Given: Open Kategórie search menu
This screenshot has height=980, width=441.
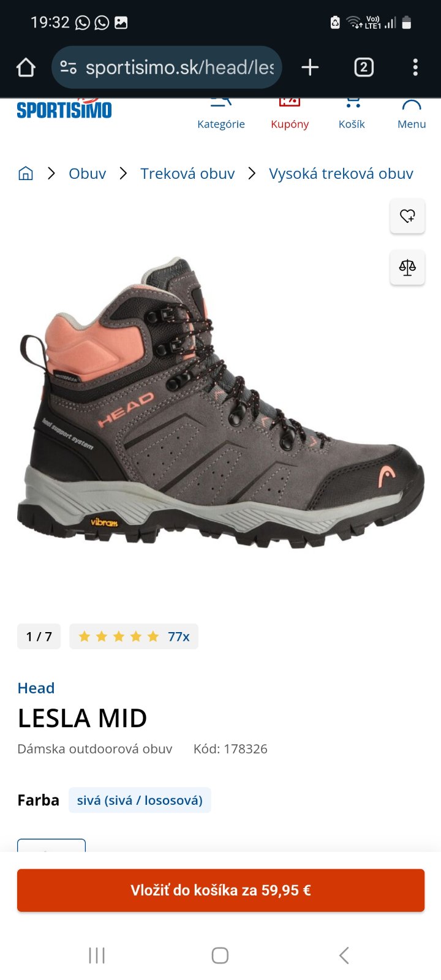Looking at the screenshot, I should (x=221, y=115).
